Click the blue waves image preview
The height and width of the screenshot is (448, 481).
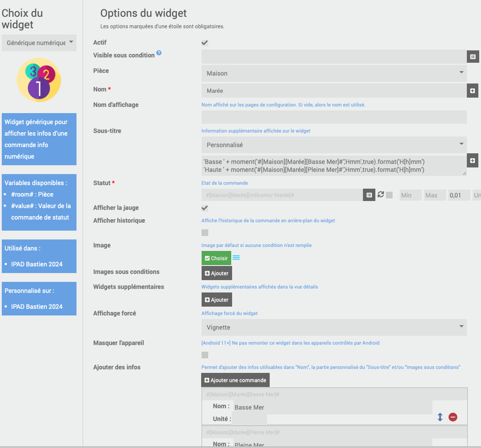(x=236, y=258)
